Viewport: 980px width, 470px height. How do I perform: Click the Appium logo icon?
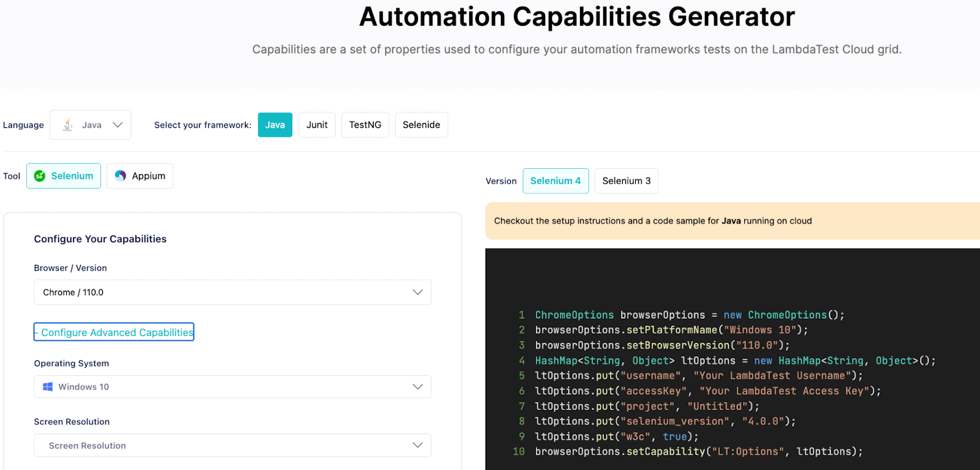(x=121, y=176)
